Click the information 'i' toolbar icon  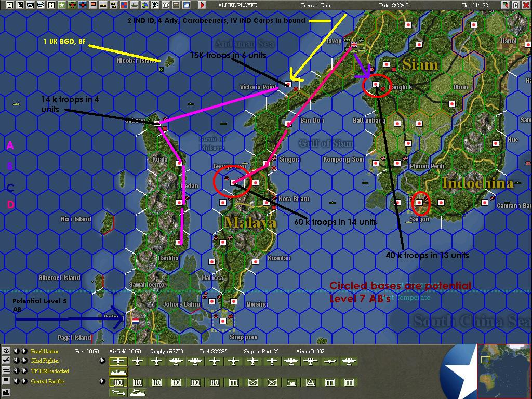coord(51,5)
